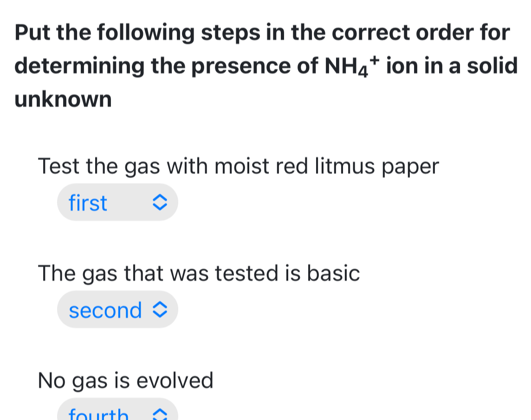Select the 'second' pill below the basic gas statement
Viewport: 531px width, 420px height.
coord(117,310)
